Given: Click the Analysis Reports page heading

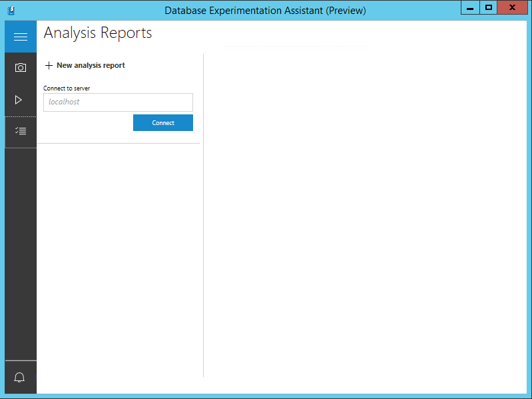Looking at the screenshot, I should point(98,33).
